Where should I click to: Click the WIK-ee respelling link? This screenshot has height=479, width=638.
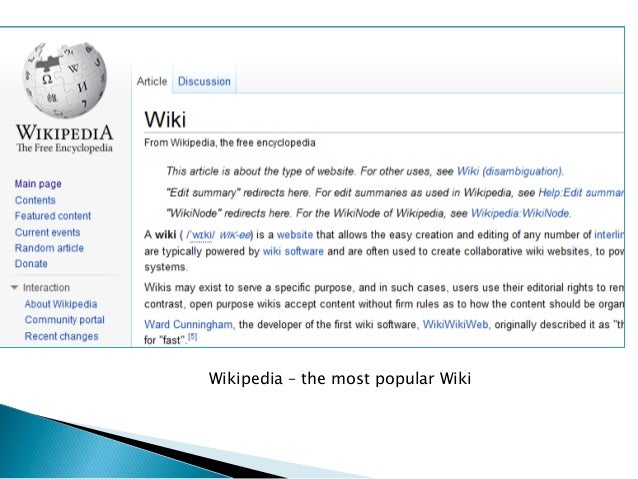[235, 235]
